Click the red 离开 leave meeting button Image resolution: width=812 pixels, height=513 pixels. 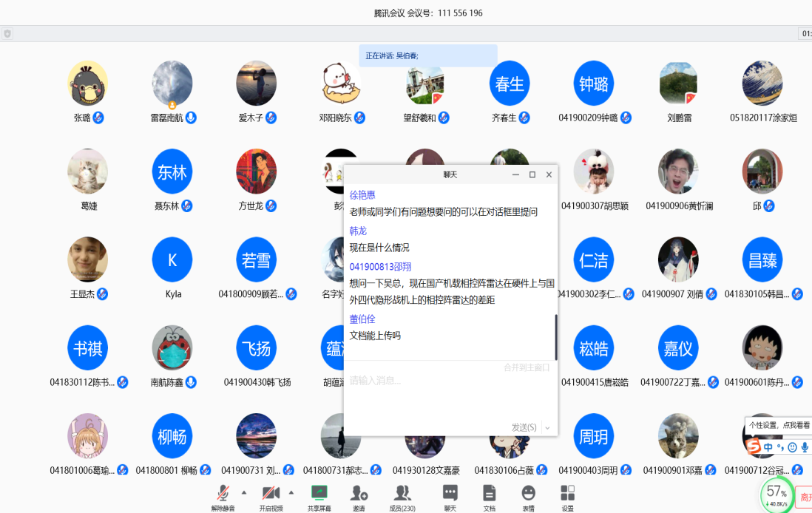[x=804, y=497]
